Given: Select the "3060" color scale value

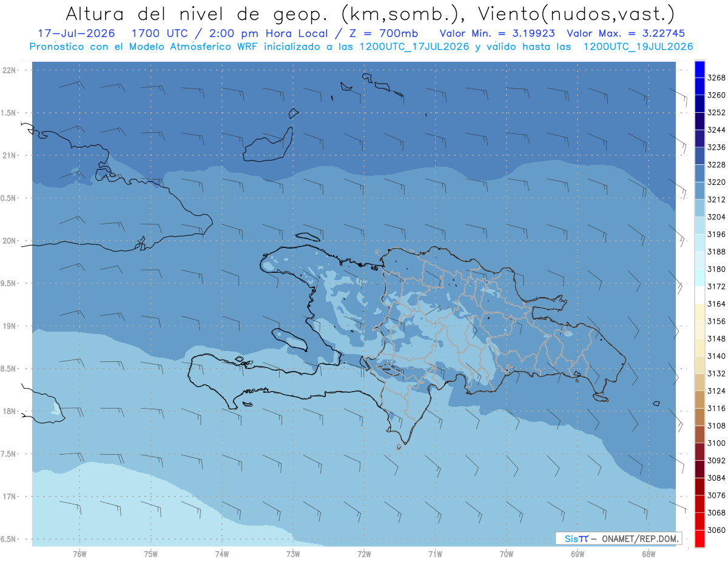Looking at the screenshot, I should (x=716, y=530).
